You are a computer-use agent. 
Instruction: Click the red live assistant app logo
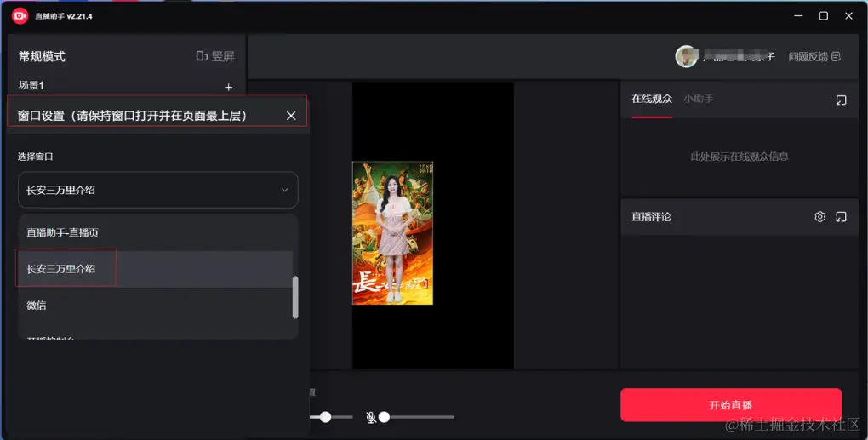tap(20, 16)
